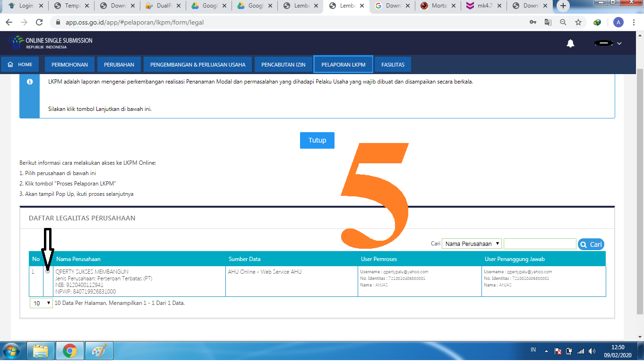The image size is (644, 362).
Task: Switch to the FASILITAS tab
Action: (392, 64)
